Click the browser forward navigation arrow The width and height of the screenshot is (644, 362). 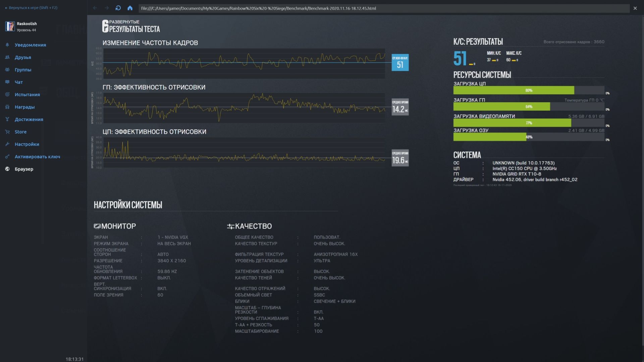(106, 8)
